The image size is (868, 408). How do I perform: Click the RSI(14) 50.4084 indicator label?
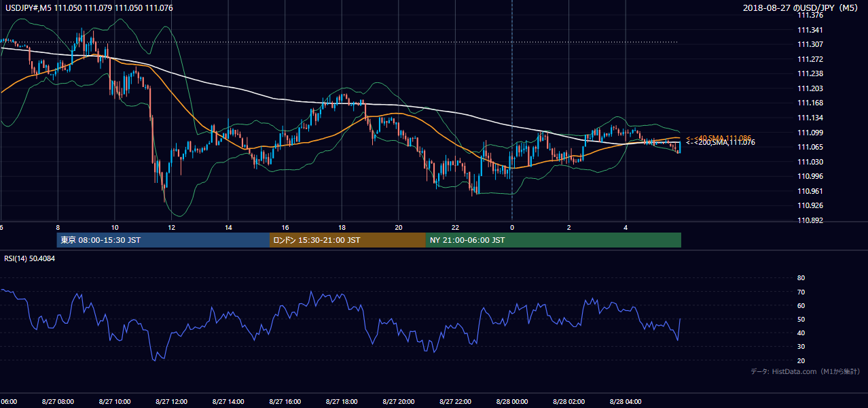(x=30, y=259)
